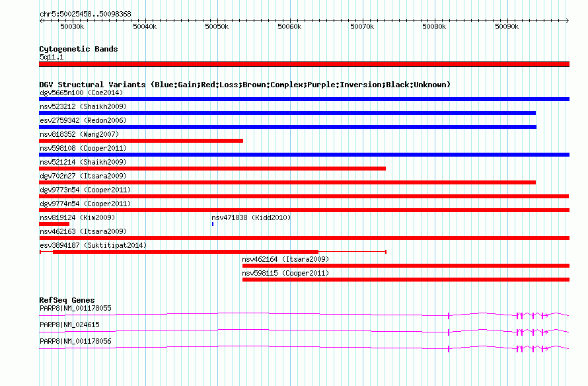
Task: Select the red bar under nsv462164
Action: click(x=406, y=266)
